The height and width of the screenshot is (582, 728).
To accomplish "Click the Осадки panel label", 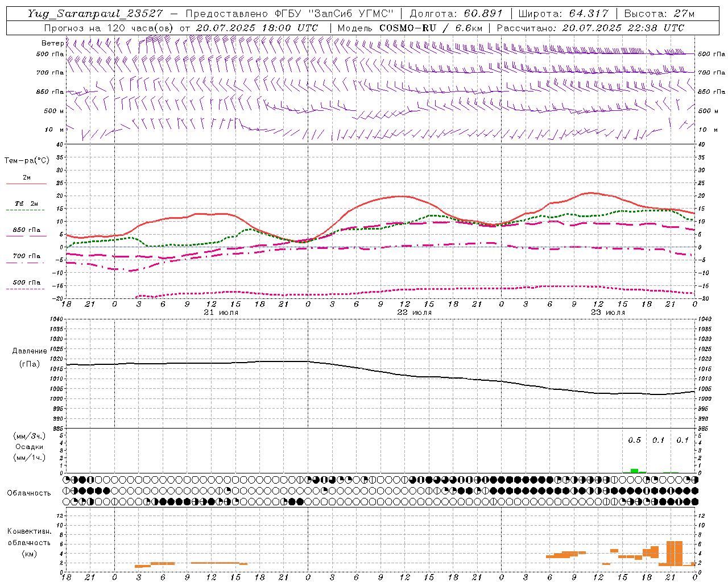I will pos(30,447).
